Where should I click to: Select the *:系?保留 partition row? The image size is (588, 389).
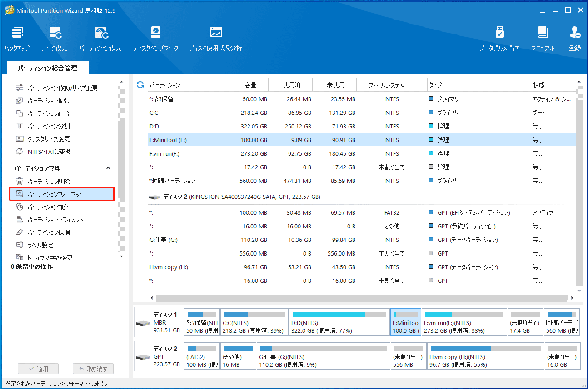tap(361, 99)
